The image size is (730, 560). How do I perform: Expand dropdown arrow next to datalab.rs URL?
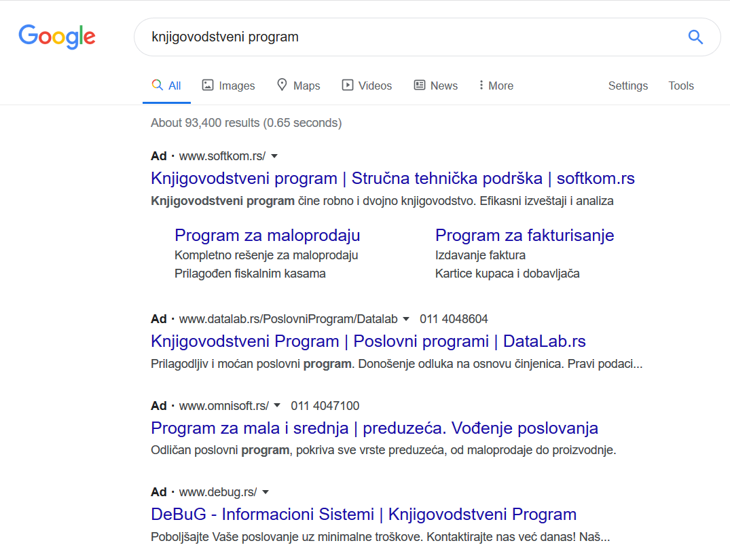point(406,319)
